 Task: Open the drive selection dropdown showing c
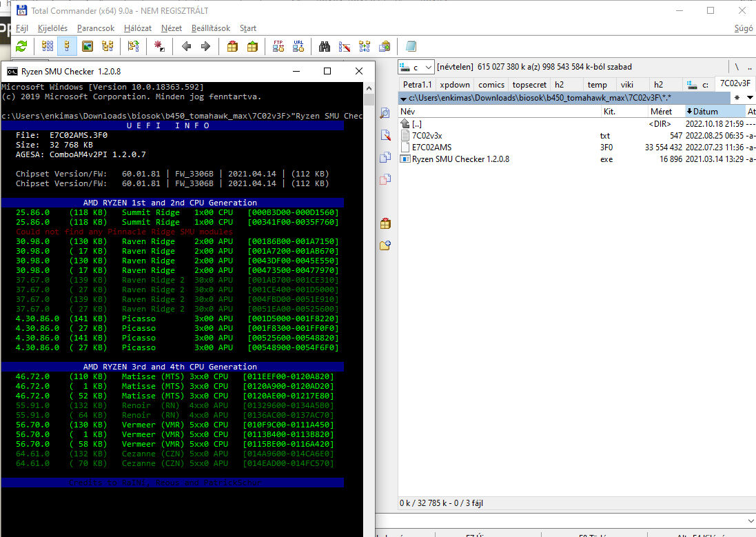tap(416, 67)
